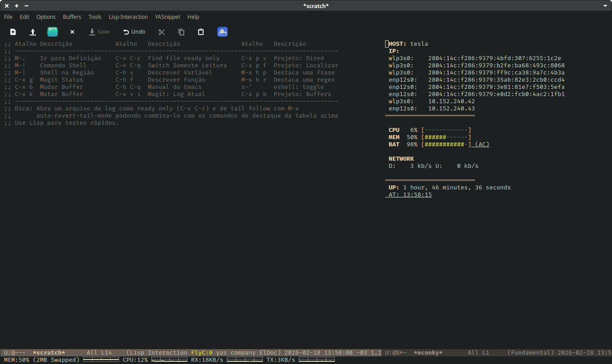Open the Buffers menu
Image resolution: width=612 pixels, height=364 pixels.
point(72,17)
